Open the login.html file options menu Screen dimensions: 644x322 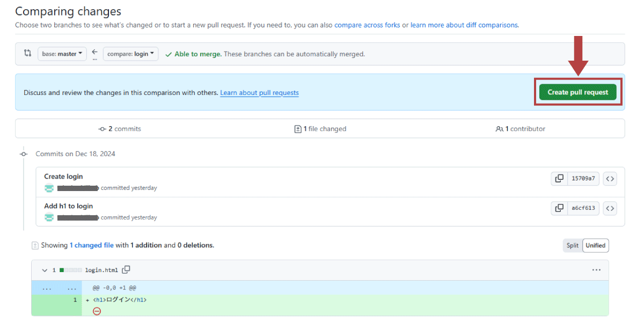(x=596, y=270)
